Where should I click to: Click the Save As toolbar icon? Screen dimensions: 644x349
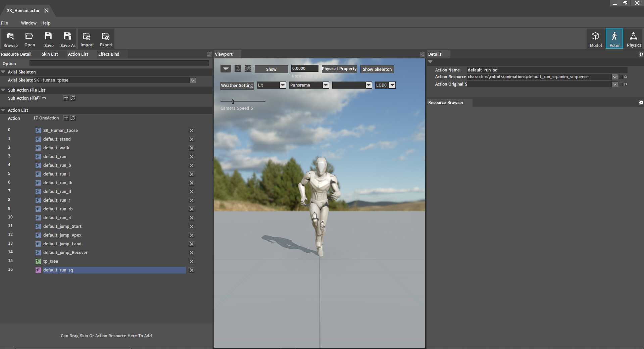click(68, 39)
